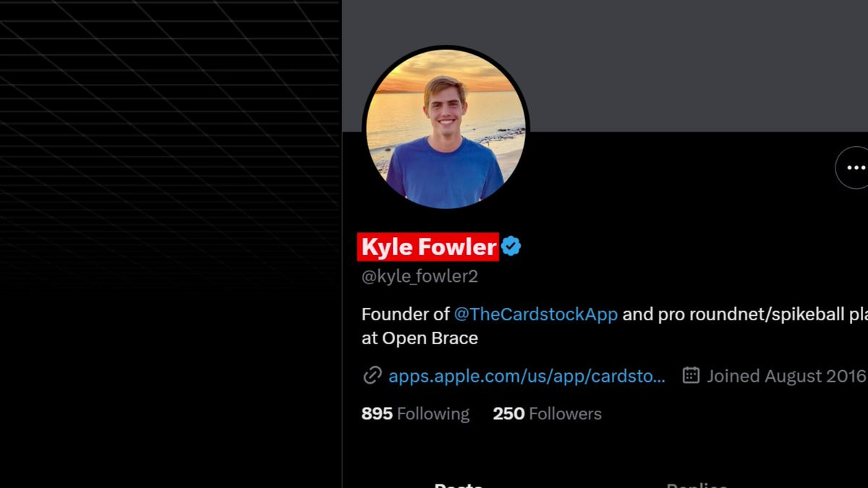The width and height of the screenshot is (868, 488).
Task: Click the "at Open Brace" bio line
Action: tap(420, 338)
